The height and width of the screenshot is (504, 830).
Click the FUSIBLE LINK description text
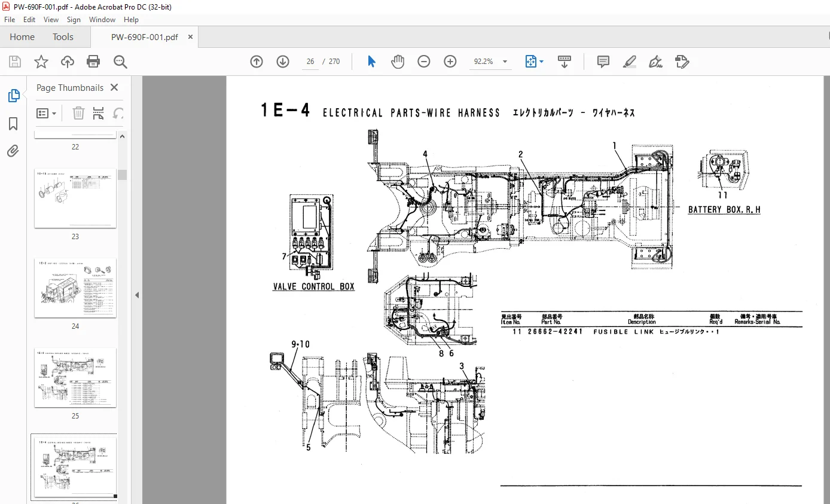point(624,332)
